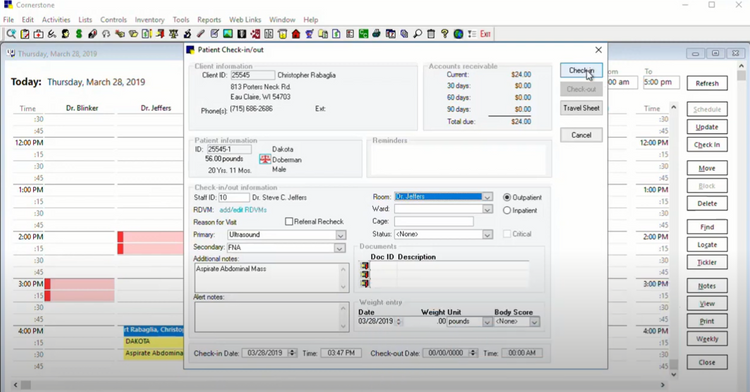Open the Status dropdown showing None

pyautogui.click(x=487, y=234)
